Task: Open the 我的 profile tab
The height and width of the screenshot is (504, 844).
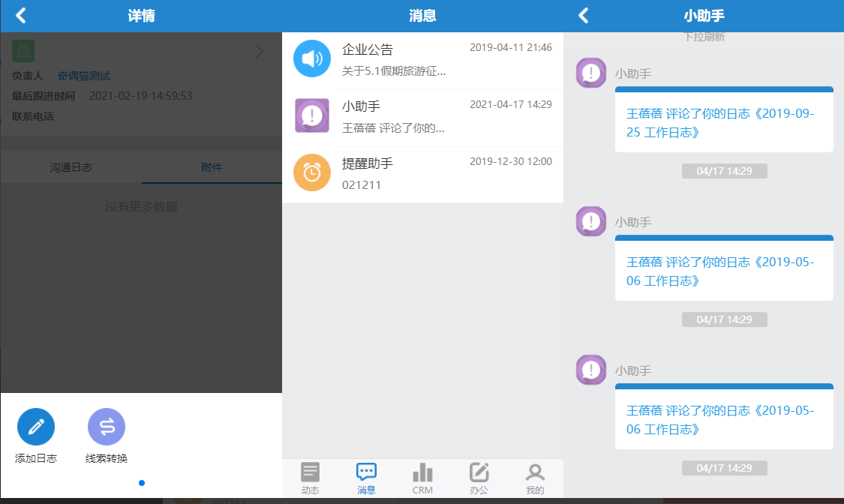Action: (535, 478)
